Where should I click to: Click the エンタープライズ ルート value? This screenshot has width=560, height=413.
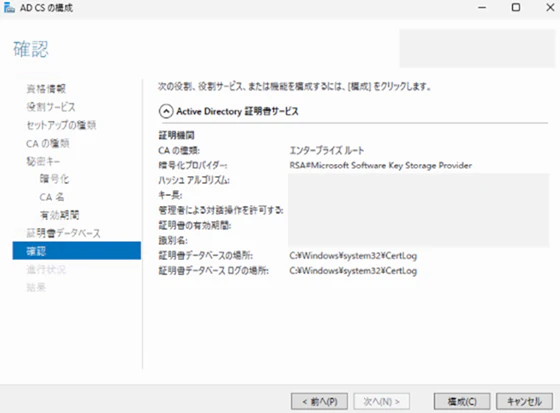(x=327, y=150)
